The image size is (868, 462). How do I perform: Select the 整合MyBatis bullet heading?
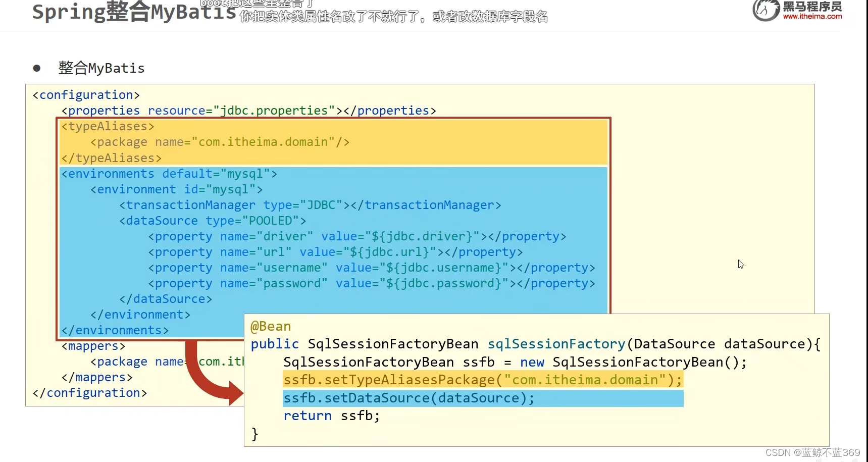(101, 68)
